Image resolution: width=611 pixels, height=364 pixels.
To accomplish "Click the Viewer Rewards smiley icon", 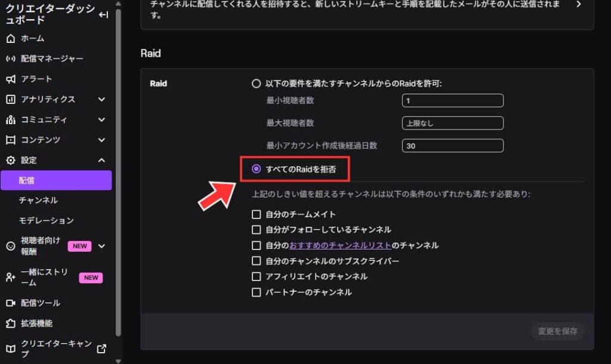I will (11, 246).
